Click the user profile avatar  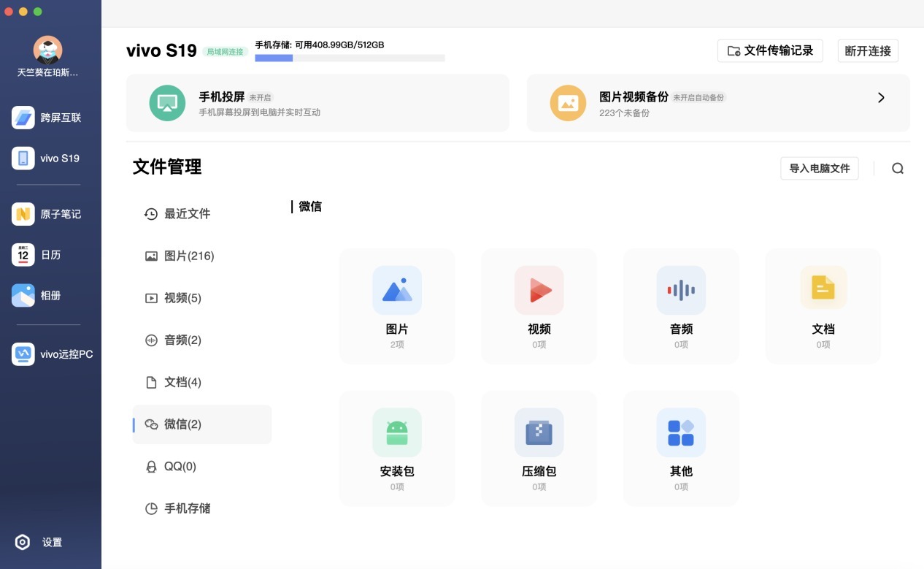tap(47, 50)
